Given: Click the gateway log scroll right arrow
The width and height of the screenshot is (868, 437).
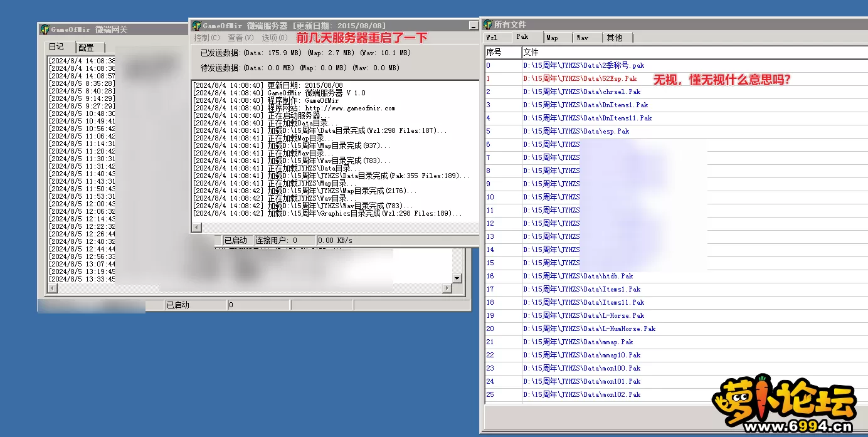Looking at the screenshot, I should (447, 288).
